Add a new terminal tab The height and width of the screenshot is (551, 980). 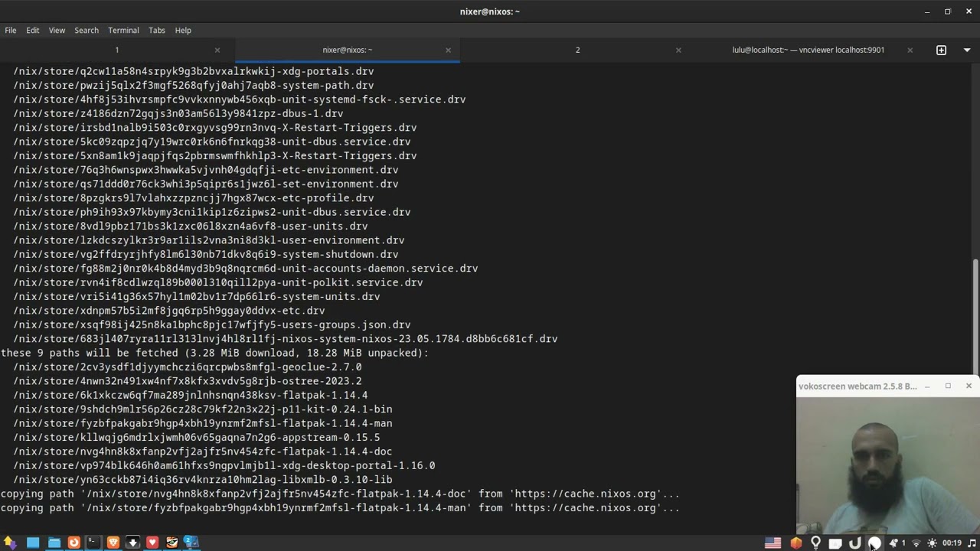pyautogui.click(x=942, y=50)
